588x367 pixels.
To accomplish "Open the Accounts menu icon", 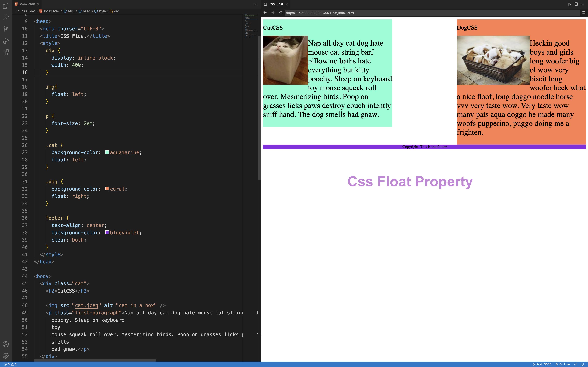I will pos(6,344).
